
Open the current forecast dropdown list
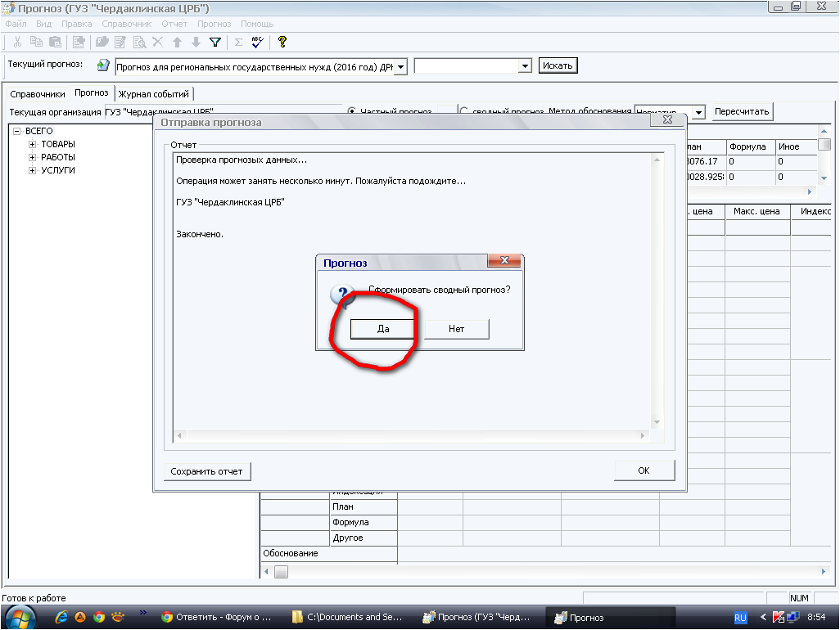click(x=400, y=66)
